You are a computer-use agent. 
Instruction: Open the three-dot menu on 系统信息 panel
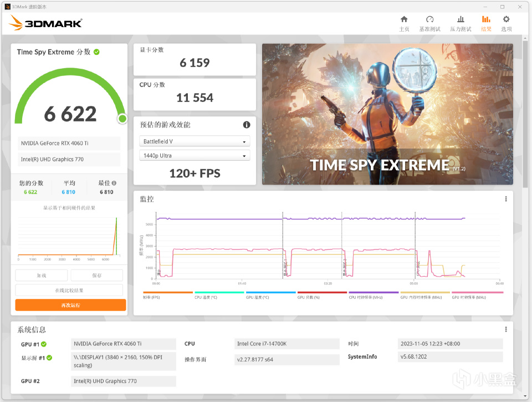point(505,328)
